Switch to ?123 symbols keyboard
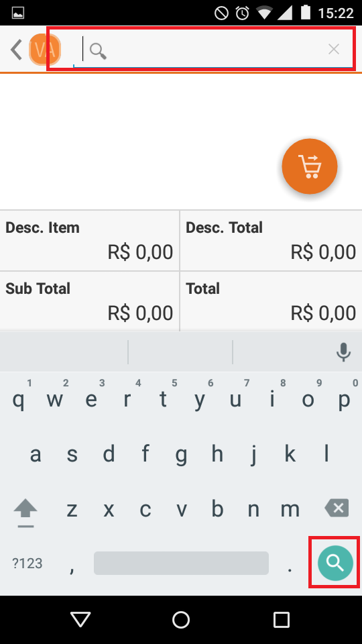 (27, 563)
